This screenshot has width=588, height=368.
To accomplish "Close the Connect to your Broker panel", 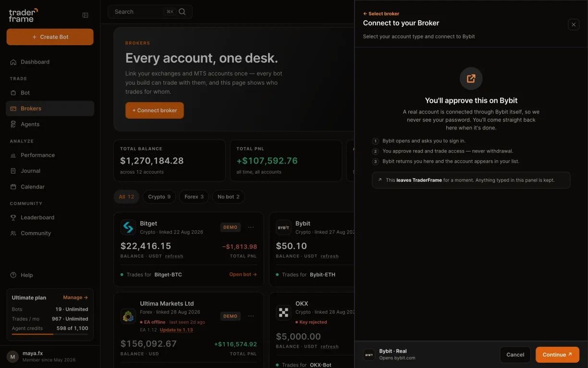I will click(574, 25).
